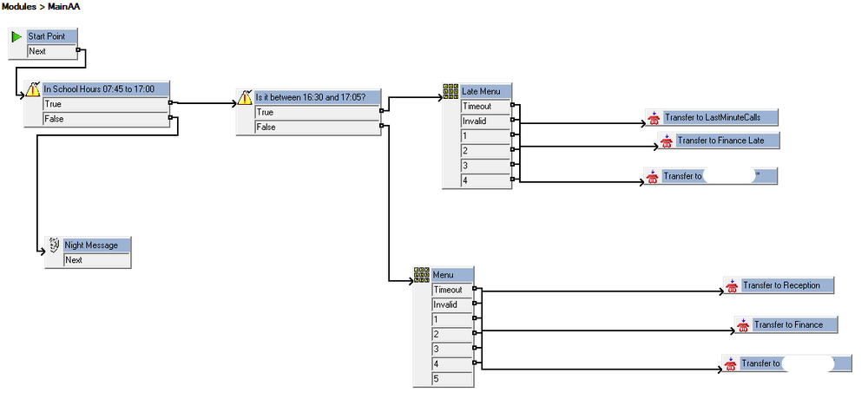Screen dimensions: 868x399
Task: Select option 1 in Menu
Action: tap(452, 319)
